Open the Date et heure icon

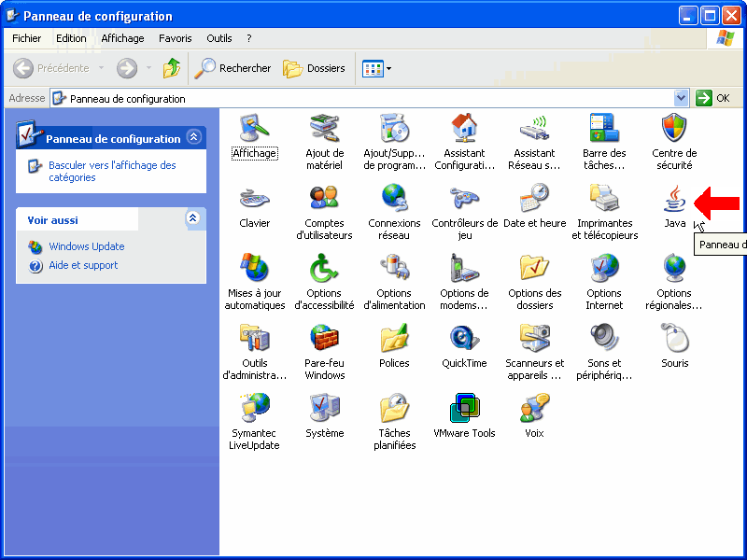click(534, 200)
